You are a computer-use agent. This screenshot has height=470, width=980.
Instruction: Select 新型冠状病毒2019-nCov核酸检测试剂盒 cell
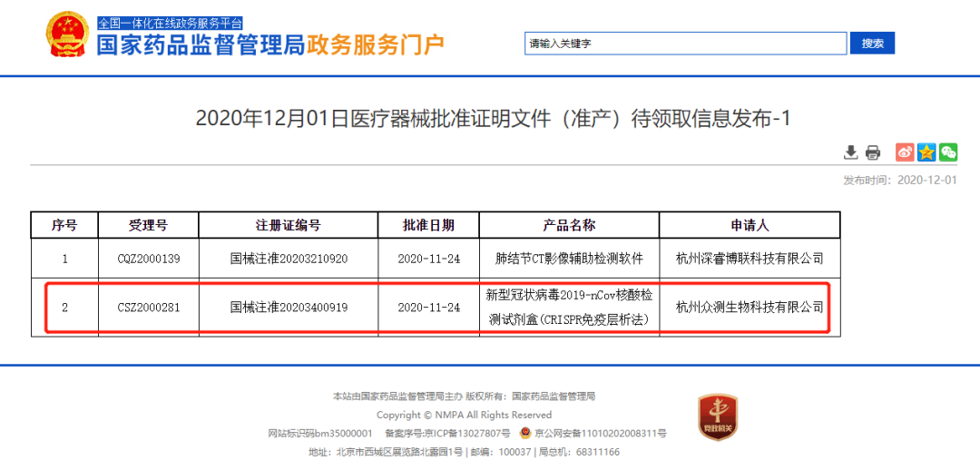coord(569,308)
